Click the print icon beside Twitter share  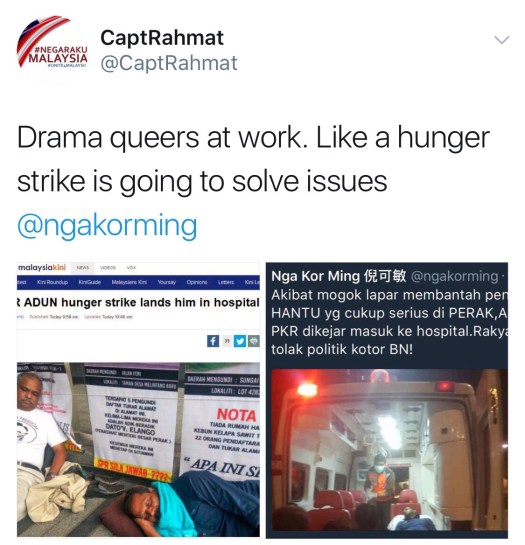(x=254, y=341)
